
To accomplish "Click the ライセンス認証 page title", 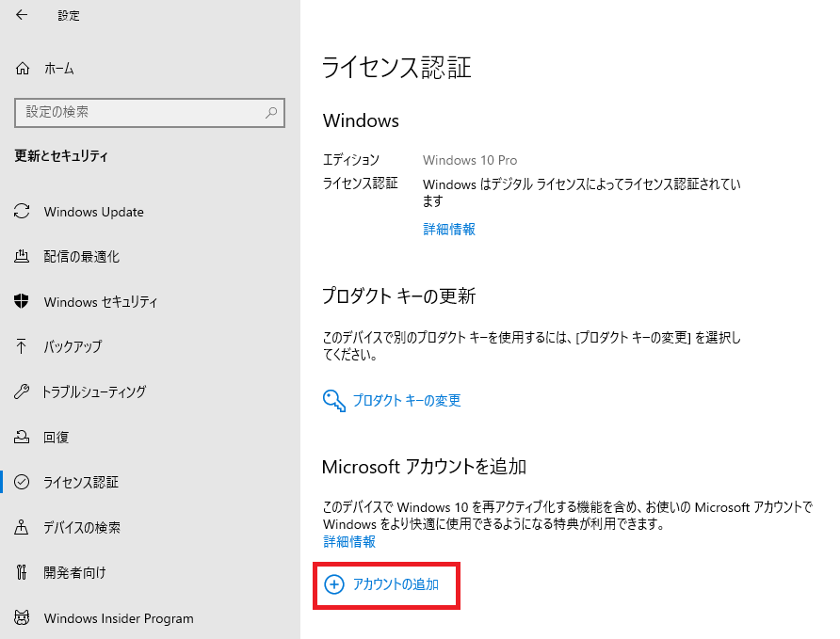I will pos(396,68).
